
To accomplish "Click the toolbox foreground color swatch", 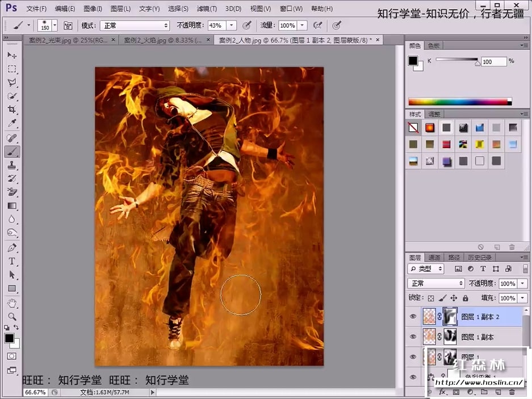I will 10,338.
